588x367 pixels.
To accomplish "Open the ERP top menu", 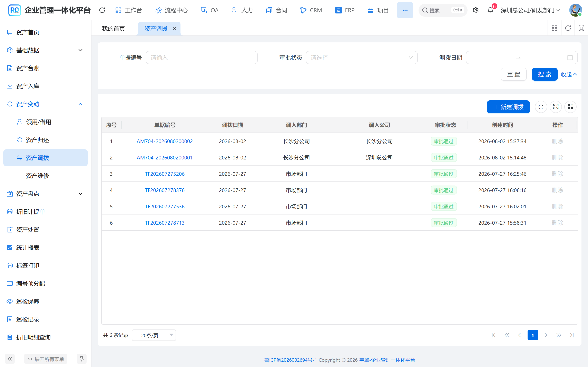I will pos(345,10).
